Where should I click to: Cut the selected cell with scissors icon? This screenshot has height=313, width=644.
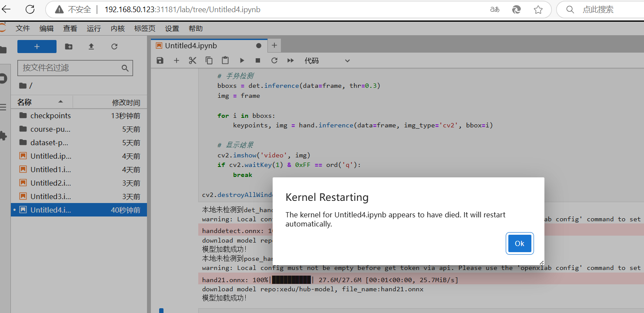(193, 61)
